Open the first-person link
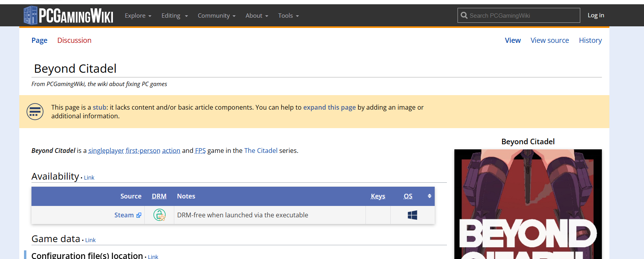Screen dimensions: 644x259 (x=143, y=151)
